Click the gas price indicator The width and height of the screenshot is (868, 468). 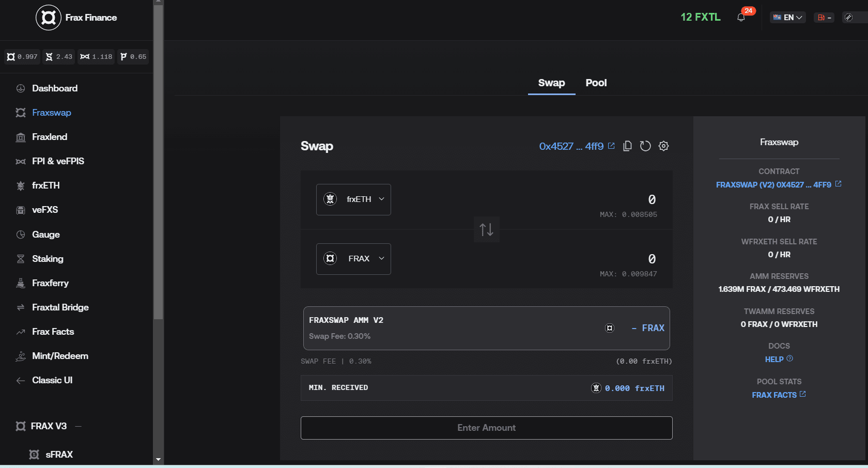coord(824,18)
